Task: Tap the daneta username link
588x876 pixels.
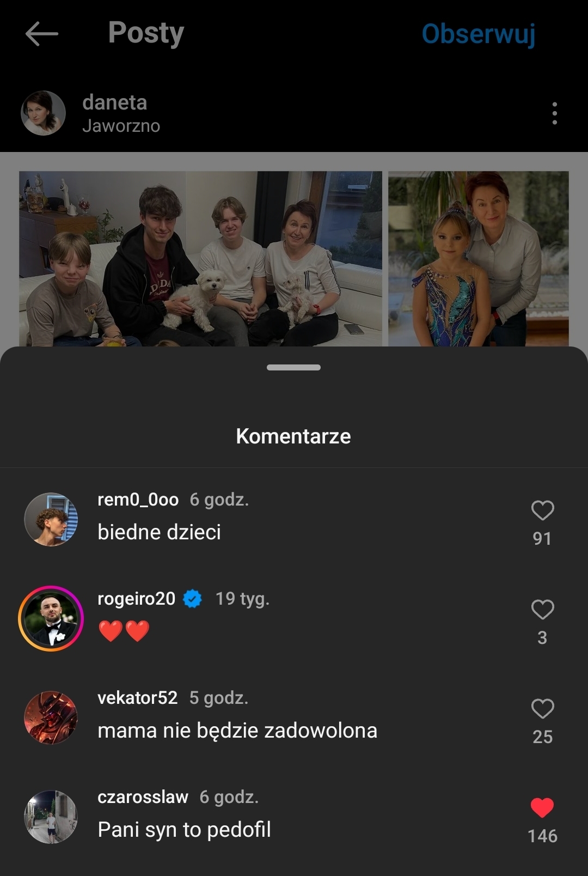Action: click(x=114, y=102)
